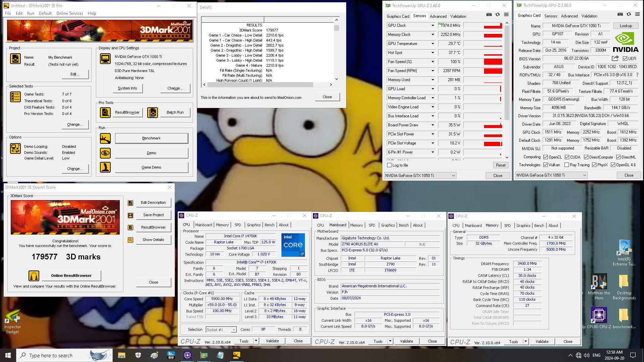
Task: Click the Lookup button in GPU-Z
Action: [626, 26]
